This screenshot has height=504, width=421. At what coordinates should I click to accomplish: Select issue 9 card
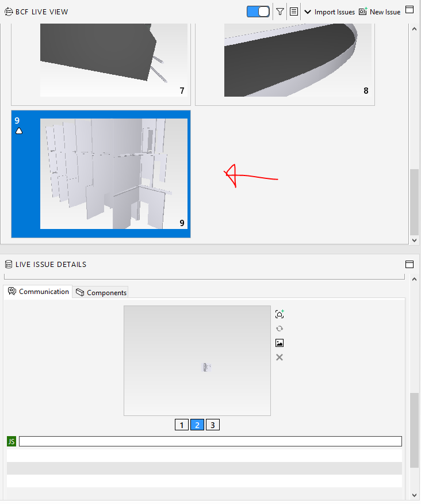click(x=101, y=174)
